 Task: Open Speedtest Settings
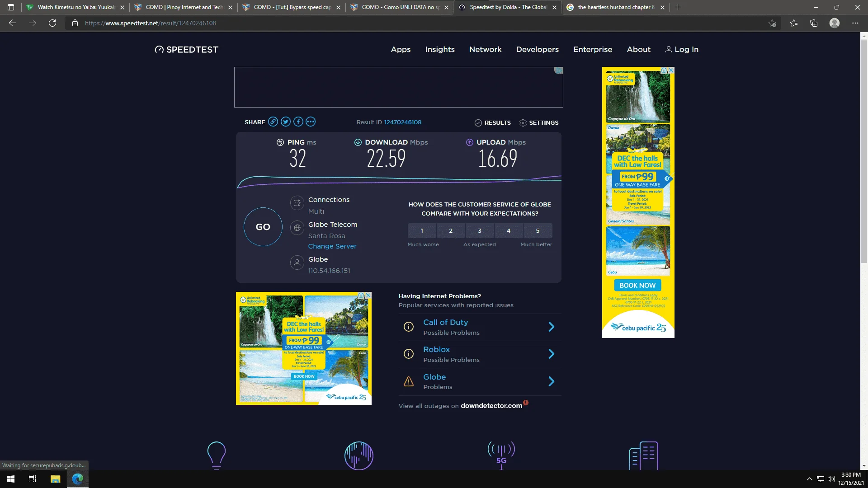tap(539, 122)
